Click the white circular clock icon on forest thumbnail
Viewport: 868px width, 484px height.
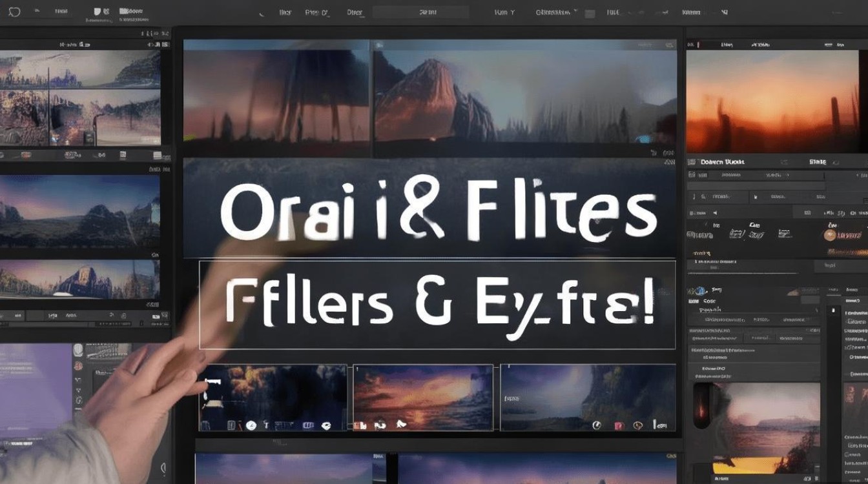251,425
